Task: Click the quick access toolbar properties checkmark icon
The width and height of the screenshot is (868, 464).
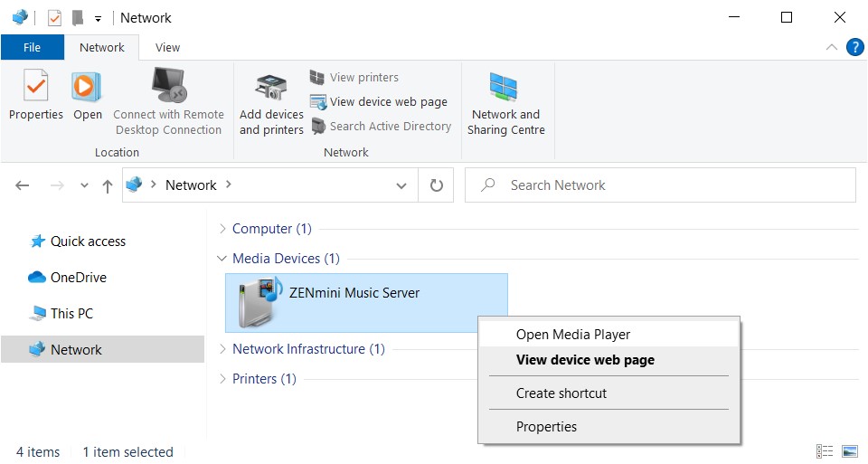Action: [54, 18]
